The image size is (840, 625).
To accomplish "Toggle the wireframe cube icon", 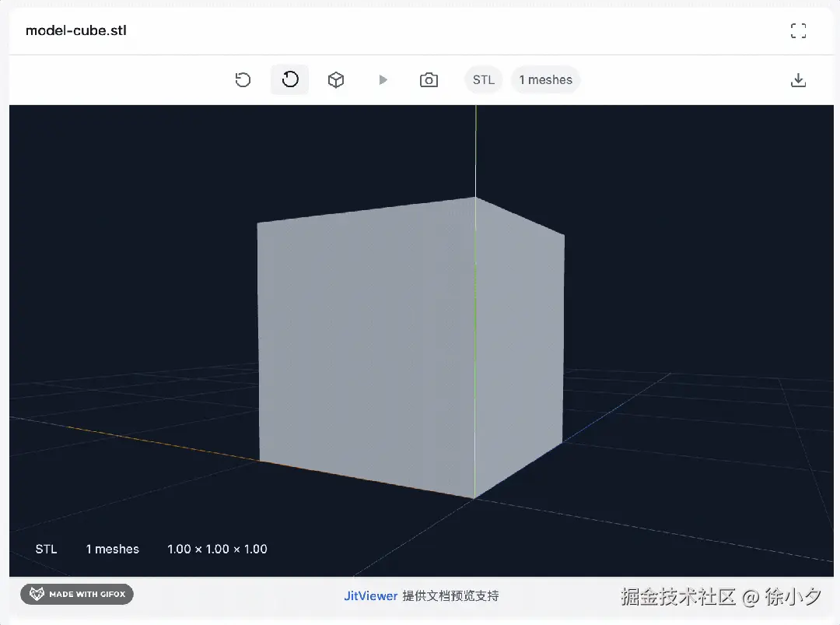I will (x=335, y=80).
